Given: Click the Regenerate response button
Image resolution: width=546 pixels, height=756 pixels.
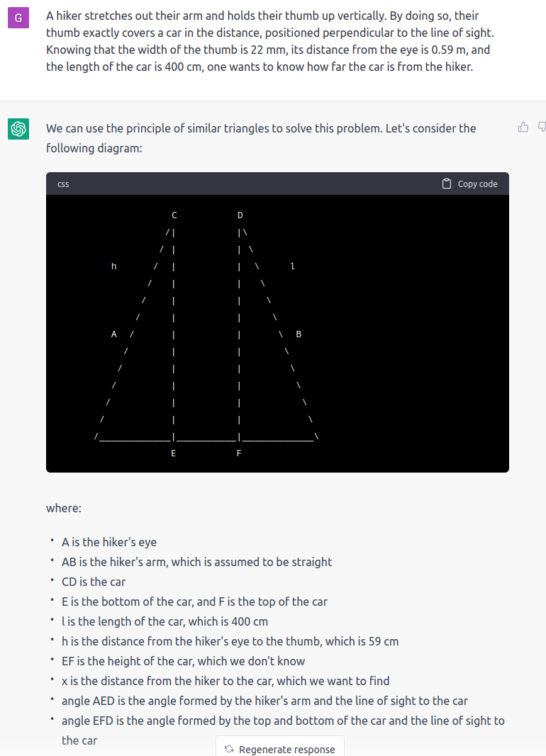Looking at the screenshot, I should tap(280, 747).
